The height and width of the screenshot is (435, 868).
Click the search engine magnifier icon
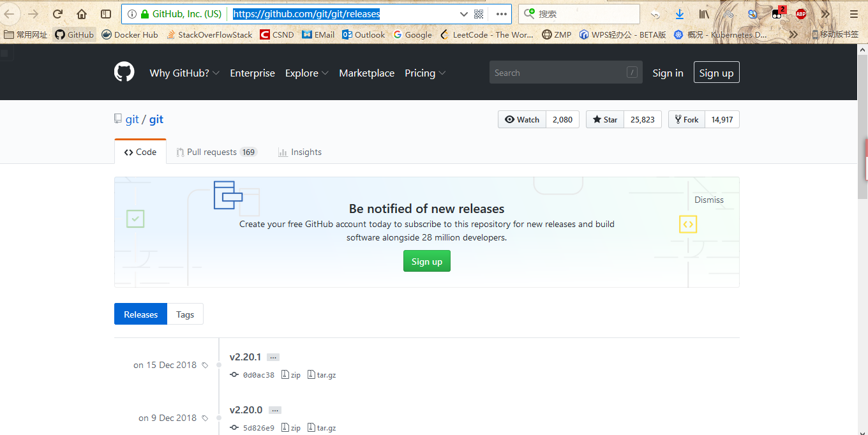point(528,14)
